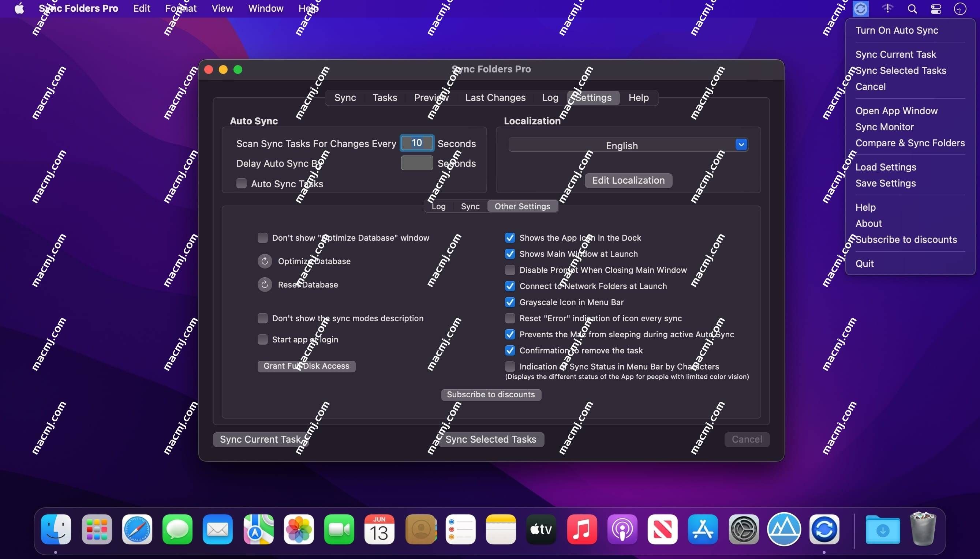Screen dimensions: 980x559
Task: Open the Log tab in the top tab bar
Action: click(550, 98)
